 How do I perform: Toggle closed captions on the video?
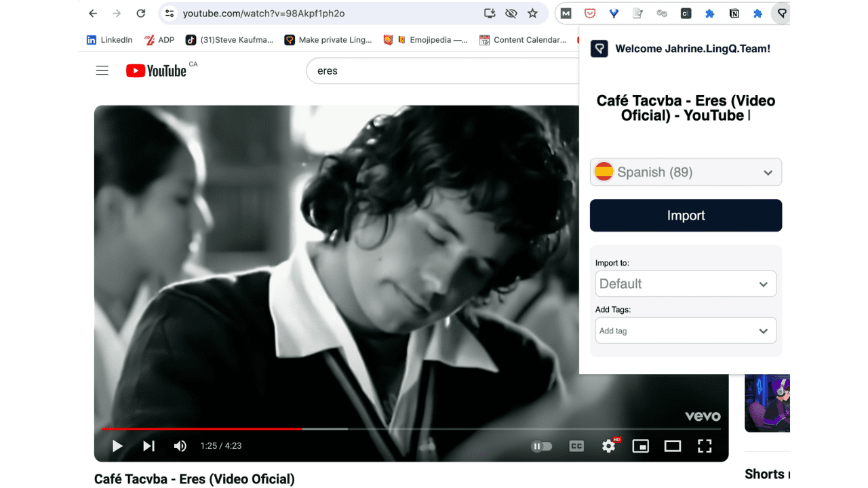576,446
